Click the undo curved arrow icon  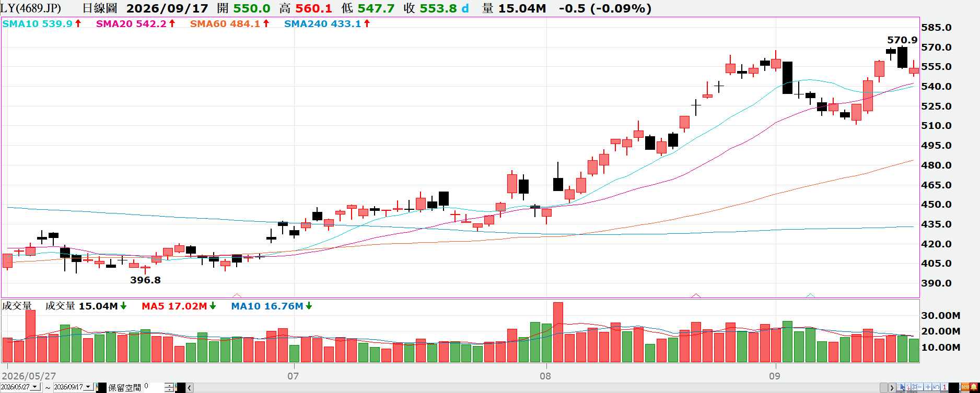tap(936, 387)
